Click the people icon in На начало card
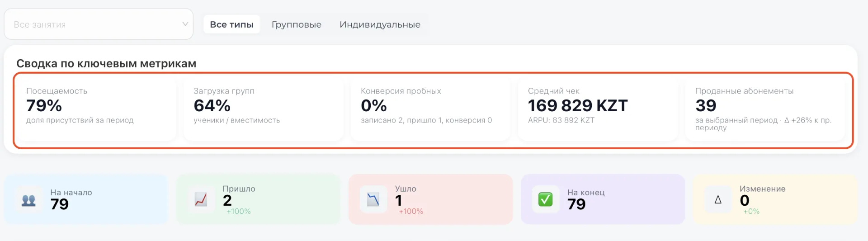The image size is (868, 241). 28,200
